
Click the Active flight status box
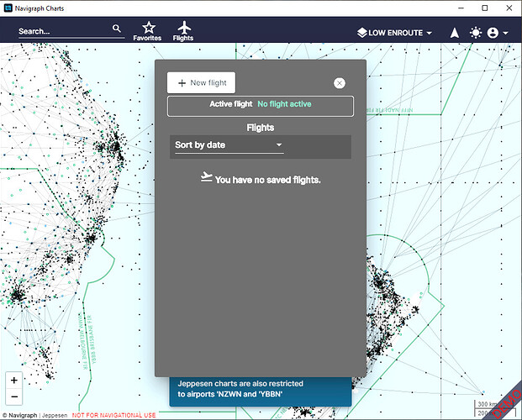tap(261, 106)
